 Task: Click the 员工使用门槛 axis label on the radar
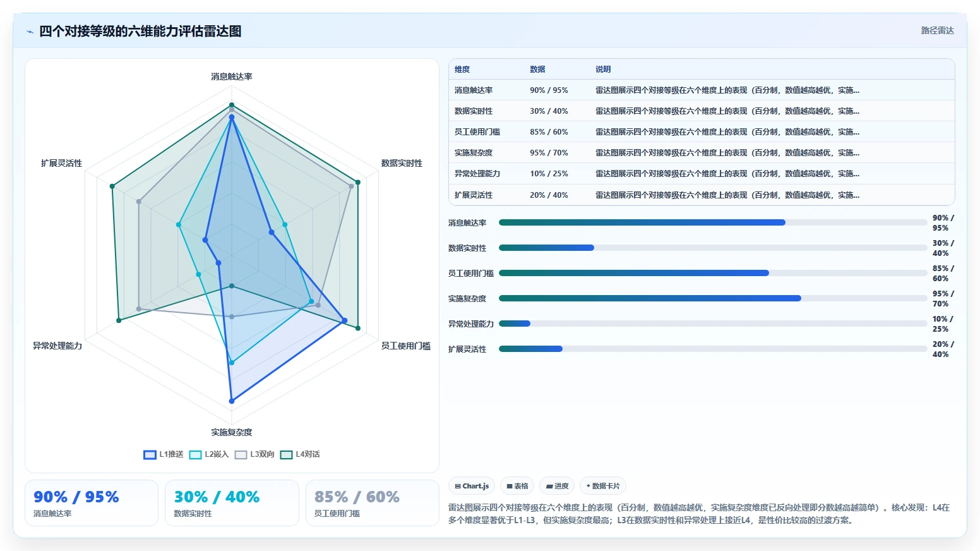pyautogui.click(x=406, y=346)
